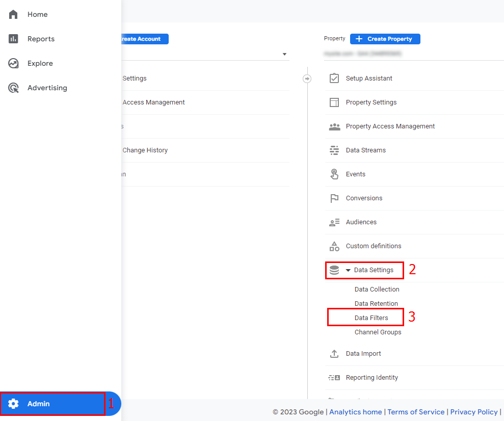
Task: Open the account selector dropdown arrow
Action: pos(284,54)
